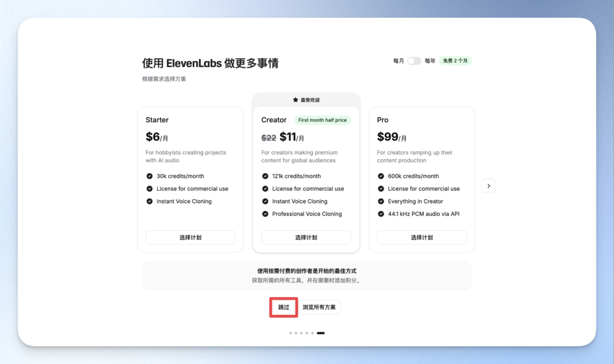Open 浏览所有方案 browse all plans
Image resolution: width=614 pixels, height=364 pixels.
click(319, 307)
